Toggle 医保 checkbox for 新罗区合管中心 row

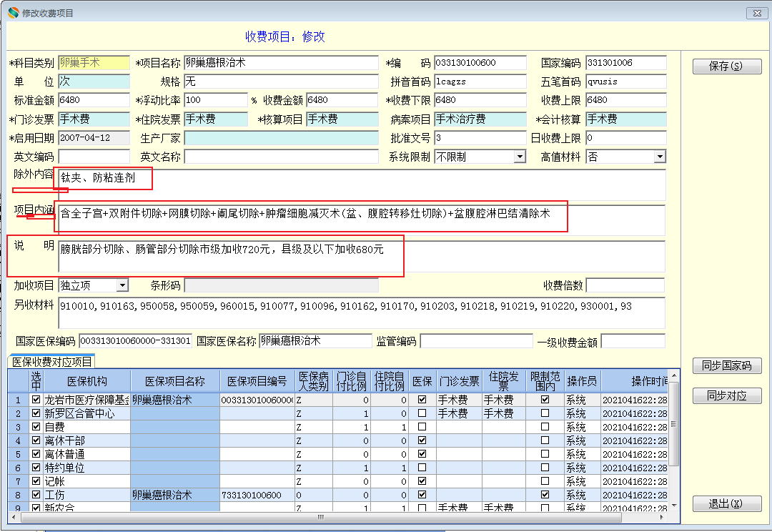pos(422,413)
